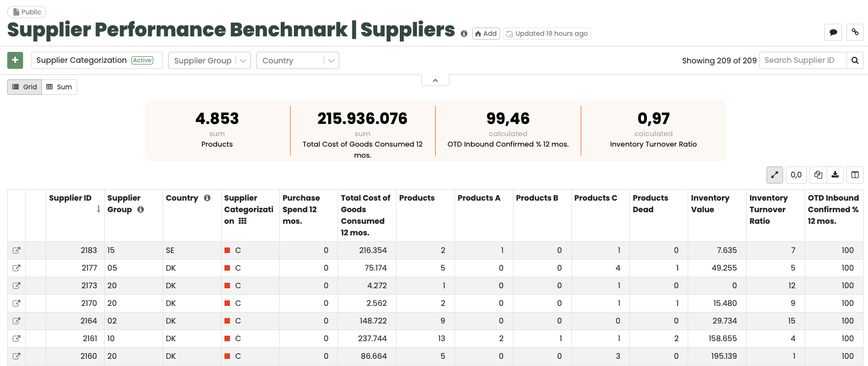This screenshot has width=868, height=366.
Task: Switch to the Sum view tab
Action: (60, 87)
